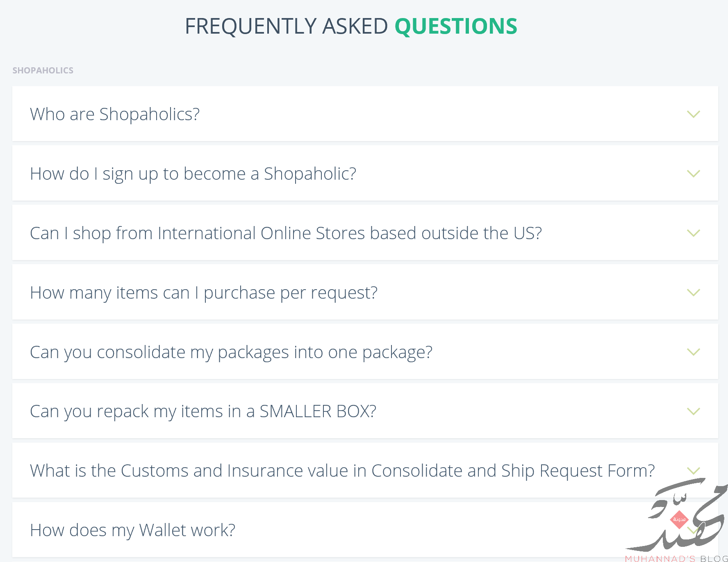This screenshot has height=562, width=728.
Task: Click the FREQUENTLY ASKED QUESTIONS heading
Action: tap(351, 26)
